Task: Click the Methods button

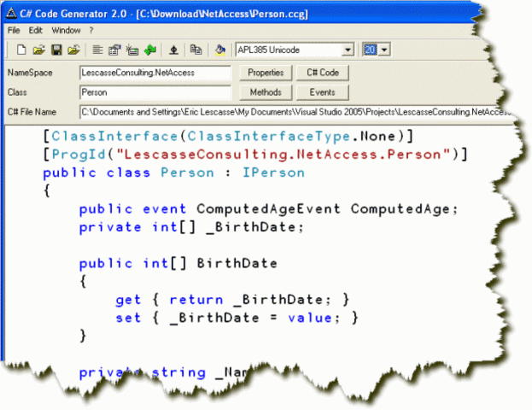Action: tap(266, 92)
